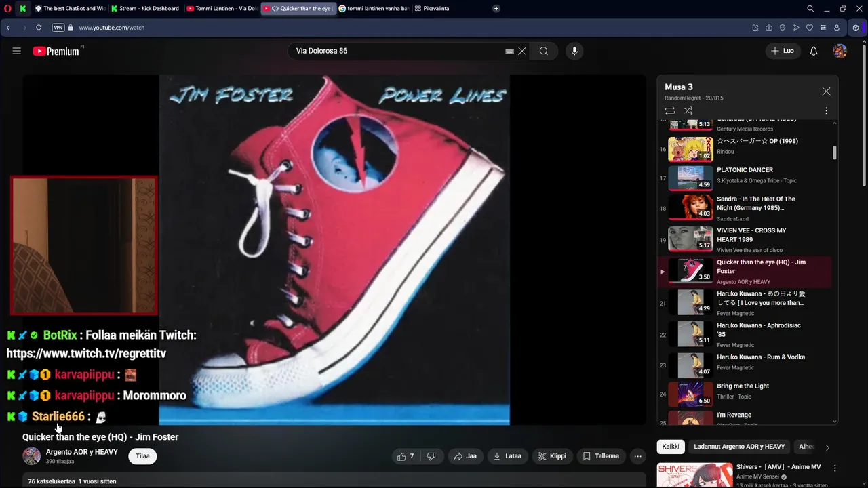Screen dimensions: 868x488
Task: Open the pinned Kick tab
Action: (x=23, y=9)
